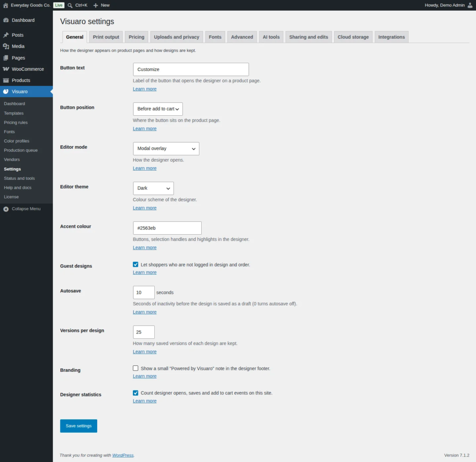The height and width of the screenshot is (462, 476).
Task: Click the Accent colour hex field
Action: point(167,228)
